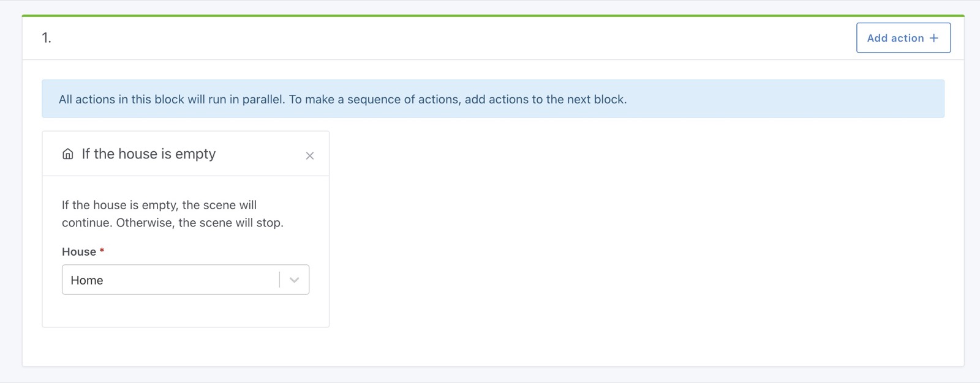Click the 'If the house is empty' title
Screen dimensions: 980x383
pyautogui.click(x=149, y=154)
